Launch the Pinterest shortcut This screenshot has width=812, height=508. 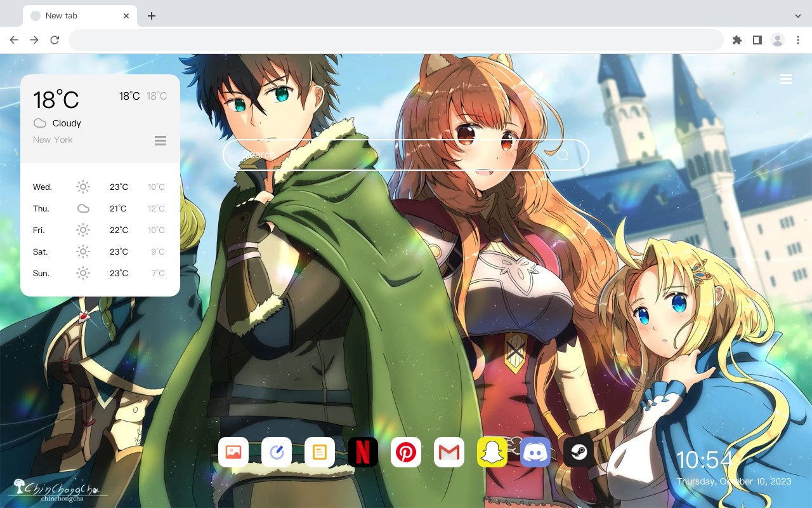(x=406, y=452)
